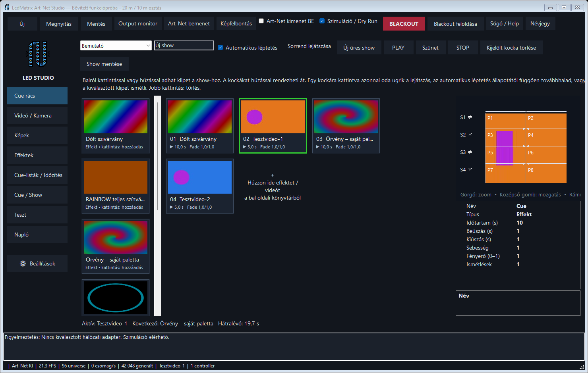Click the swap arrows icon beside S1

point(470,117)
